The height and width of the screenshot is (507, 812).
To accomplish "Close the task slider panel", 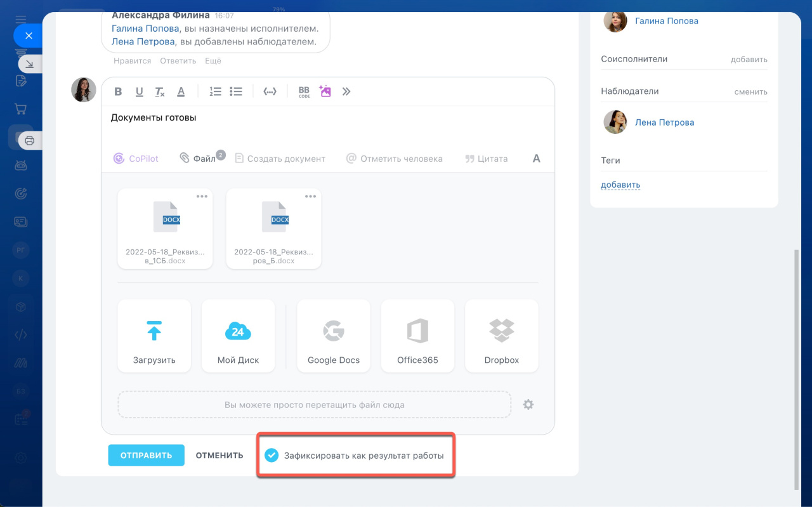I will click(x=29, y=36).
